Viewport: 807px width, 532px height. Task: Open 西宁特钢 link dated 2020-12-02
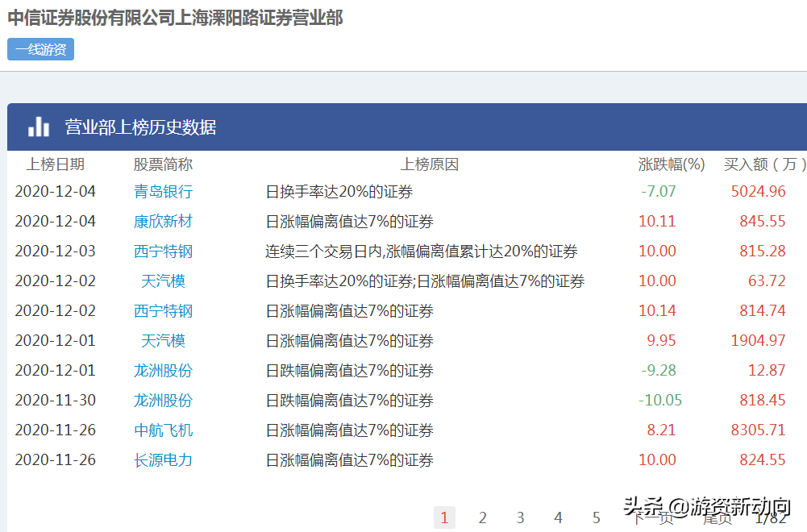click(x=163, y=311)
